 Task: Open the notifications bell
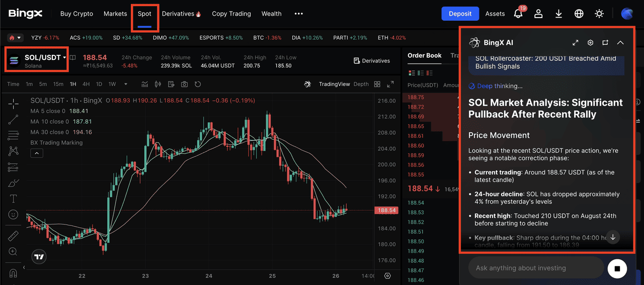518,14
